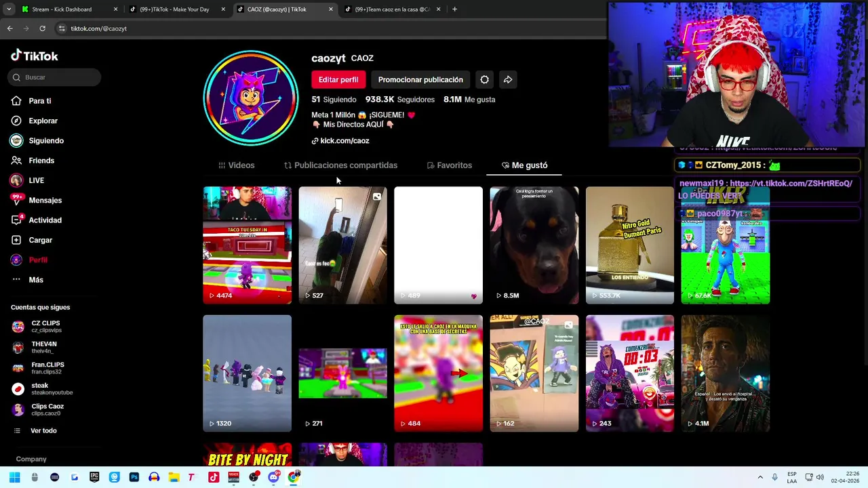Screen dimensions: 868x488
Task: Open the TikTok app on the taskbar
Action: coord(214,477)
